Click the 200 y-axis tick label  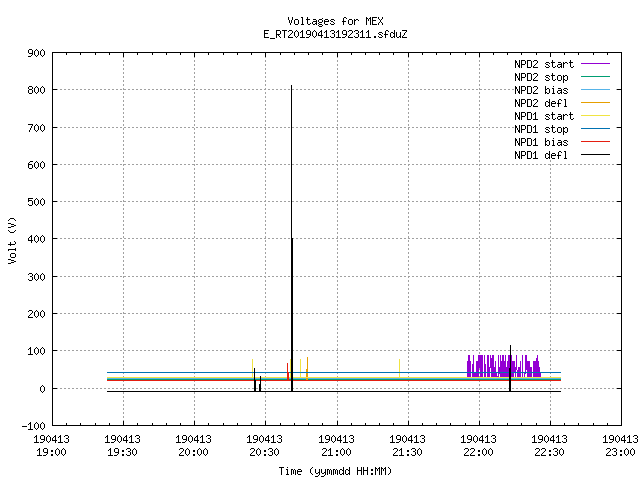point(36,314)
